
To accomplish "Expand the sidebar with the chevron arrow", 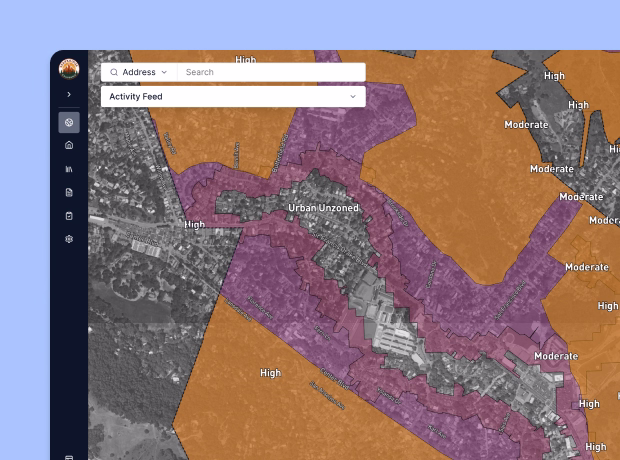I will (x=69, y=94).
